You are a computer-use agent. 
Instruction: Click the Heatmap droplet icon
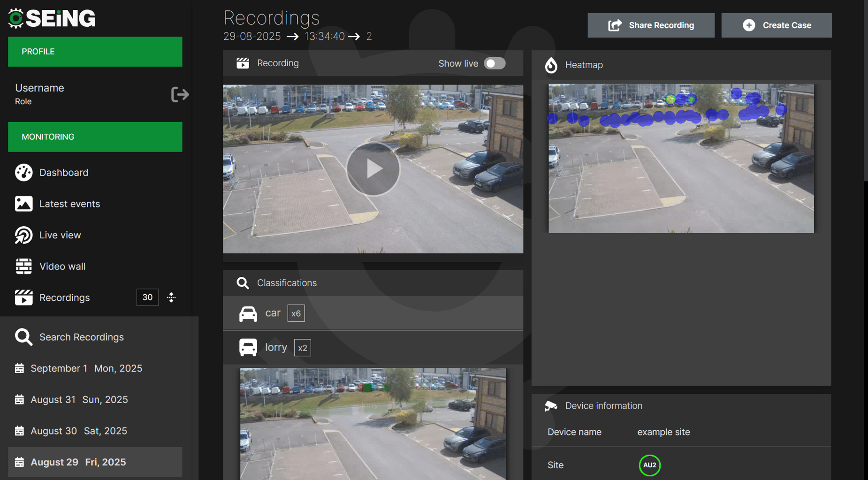coord(550,65)
